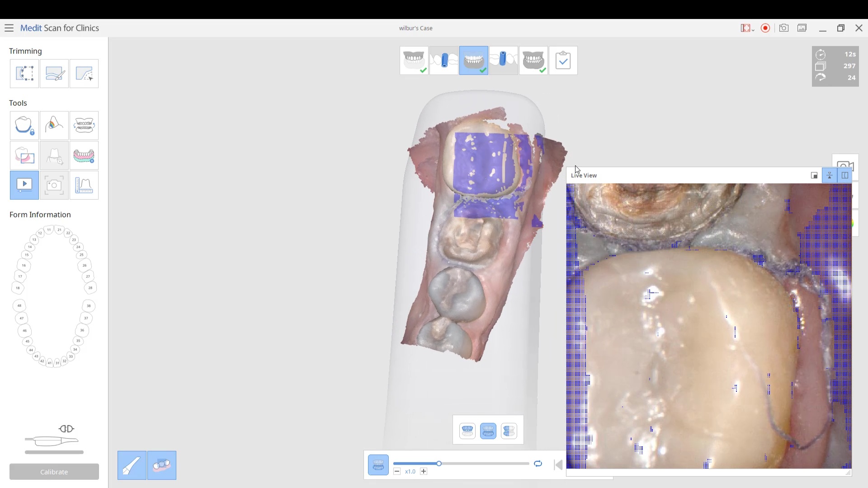Select the brush trimming tool
Viewport: 868px width, 488px height.
click(x=54, y=74)
